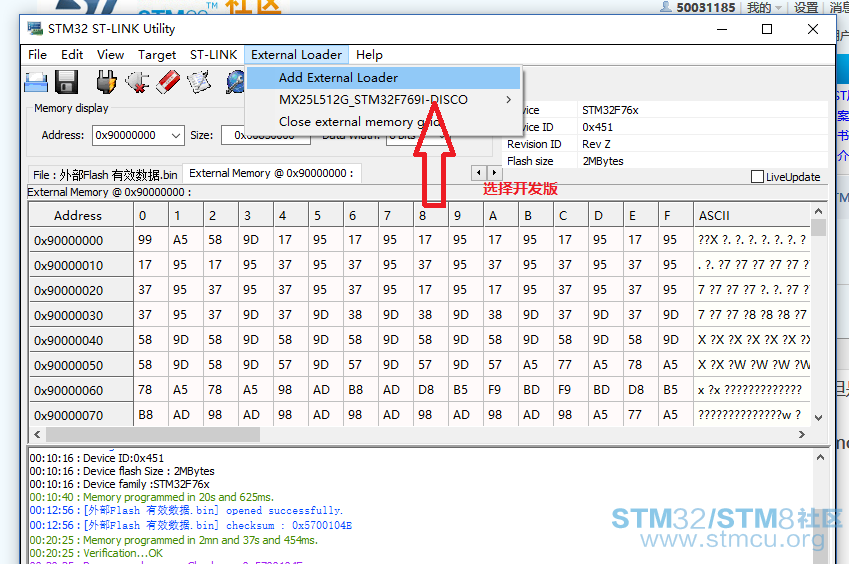The width and height of the screenshot is (849, 564).
Task: Open the Edit menu
Action: tap(71, 55)
